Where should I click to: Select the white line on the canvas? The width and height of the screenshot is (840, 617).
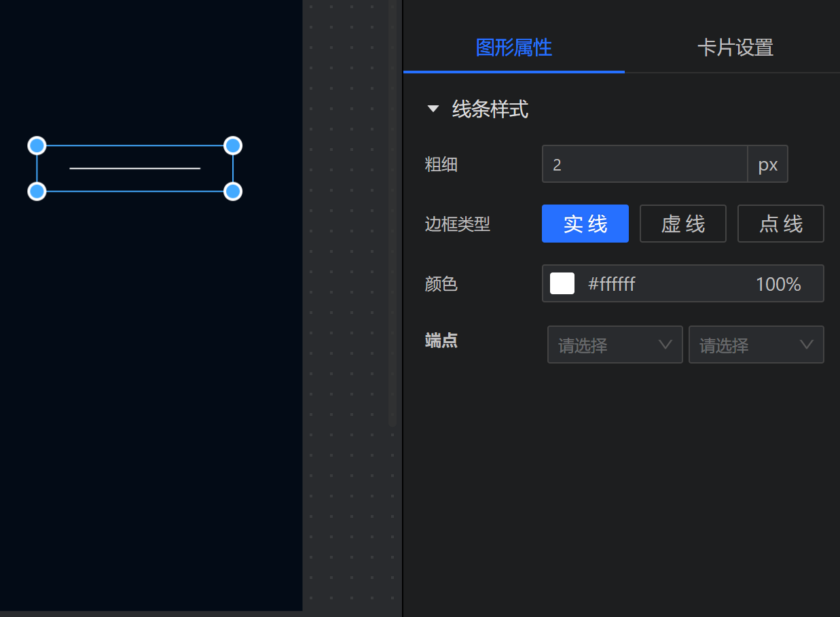[134, 168]
